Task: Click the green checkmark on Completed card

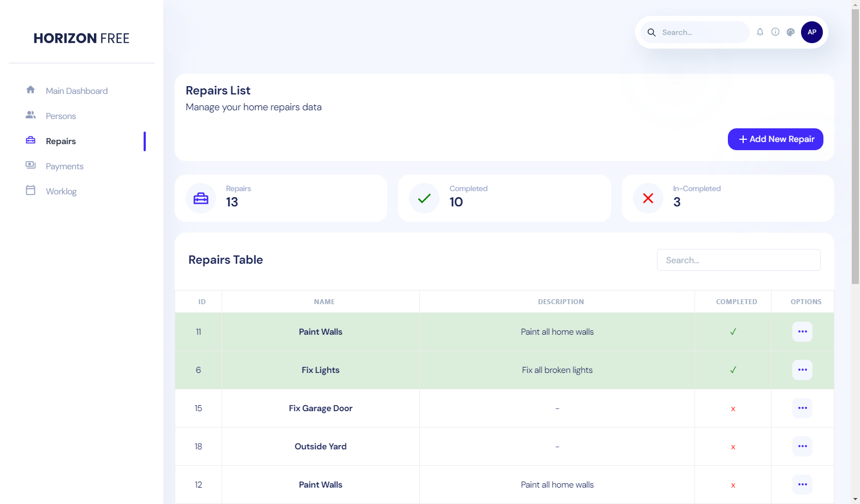Action: [x=424, y=198]
